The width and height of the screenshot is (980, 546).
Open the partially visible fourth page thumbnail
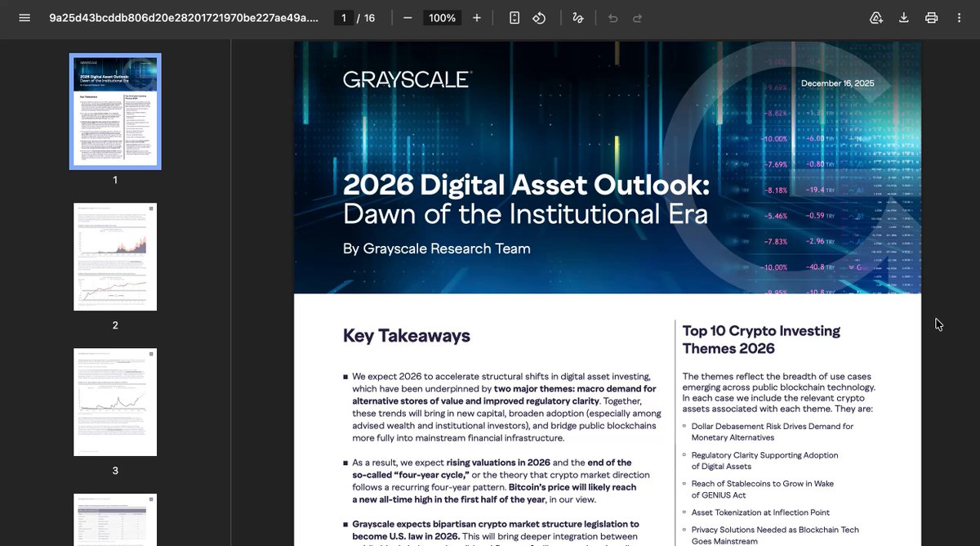(115, 520)
